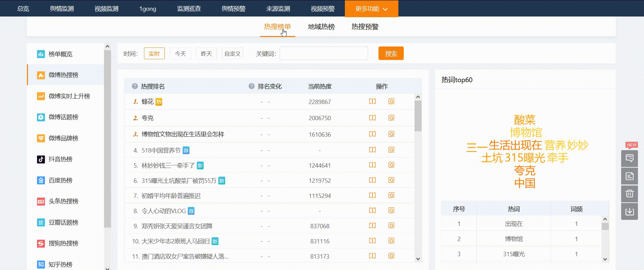Select 实时 time filter
Screen dimensions: 644x270
click(154, 54)
